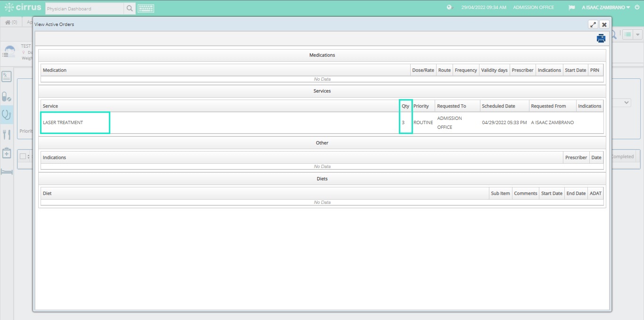
Task: Click the Diets section header
Action: (322, 179)
